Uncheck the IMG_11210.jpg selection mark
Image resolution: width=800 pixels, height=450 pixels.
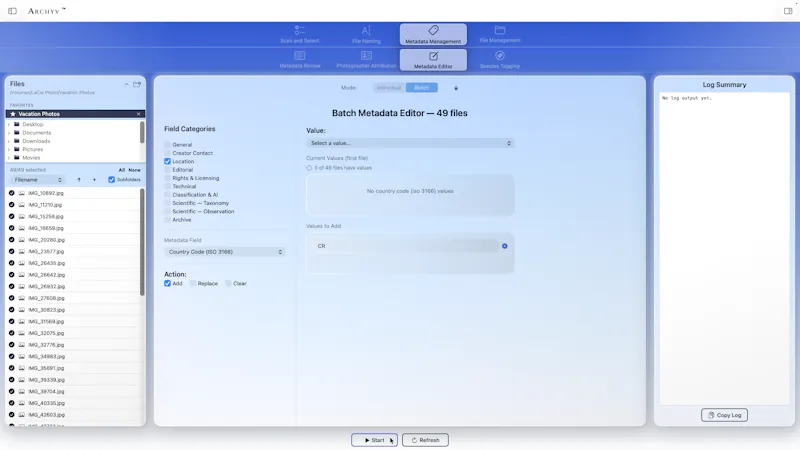(x=12, y=205)
